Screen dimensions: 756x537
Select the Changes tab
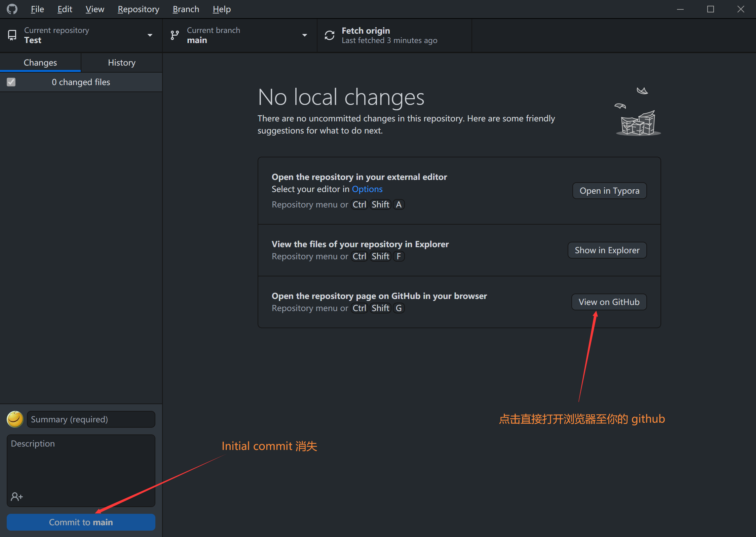click(40, 63)
